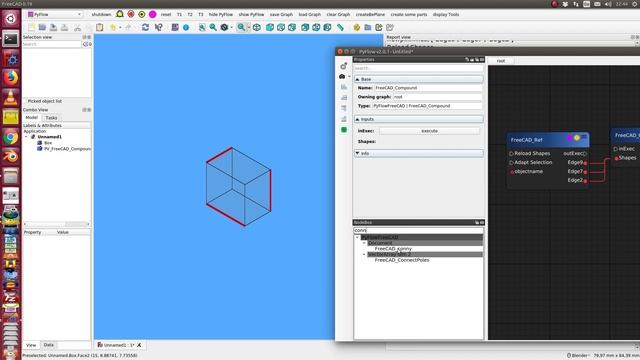
Task: Click the yellow target circle icon
Action: (x=142, y=14)
